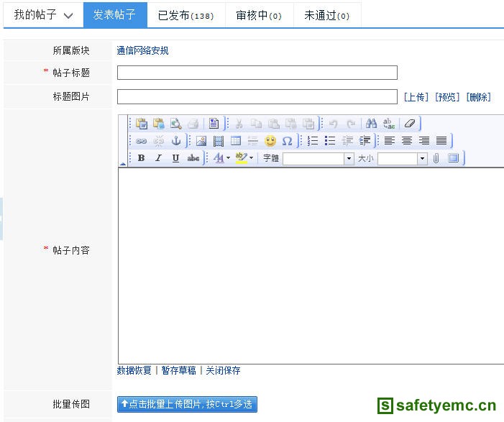Insert an image via the toolbar
The width and height of the screenshot is (504, 422).
[201, 141]
